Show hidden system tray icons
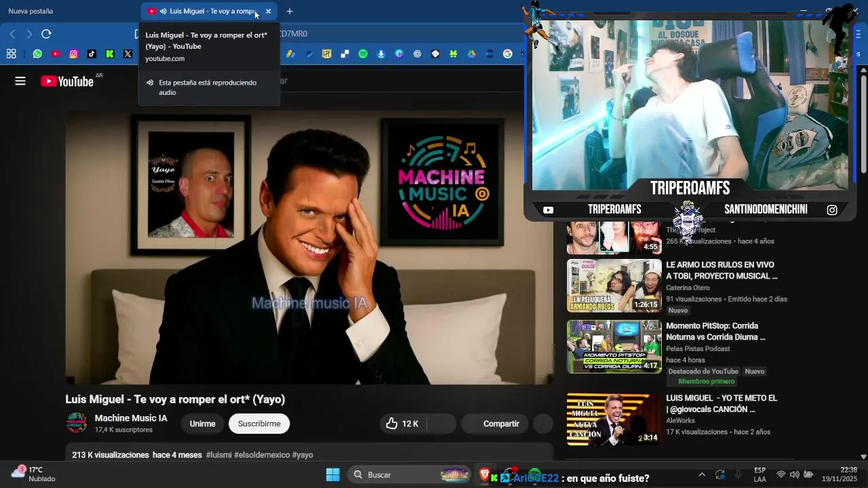The image size is (868, 488). (702, 474)
